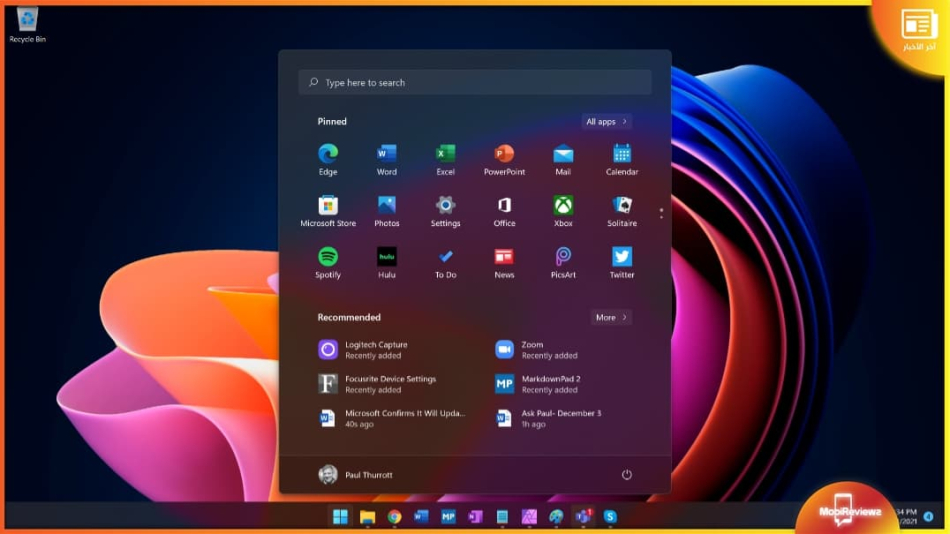Focus the Type here to search box
The width and height of the screenshot is (950, 534).
pyautogui.click(x=475, y=82)
